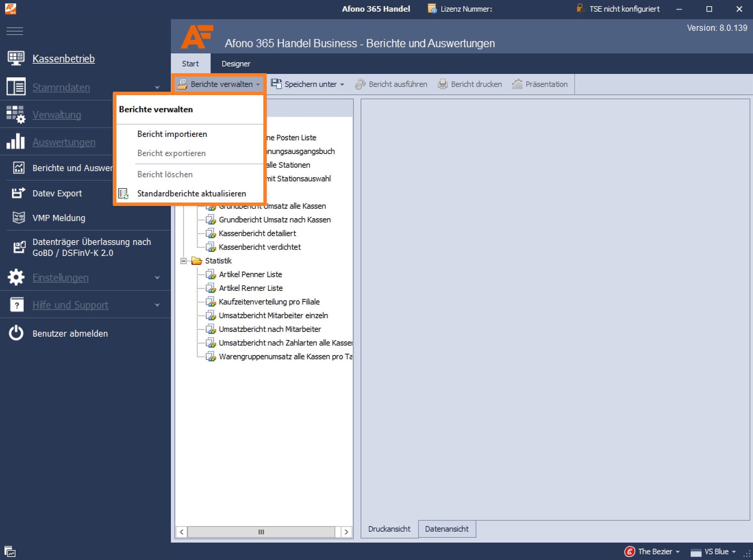Click the bottom-left status bar chart icon
The width and height of the screenshot is (753, 560).
pos(10,551)
